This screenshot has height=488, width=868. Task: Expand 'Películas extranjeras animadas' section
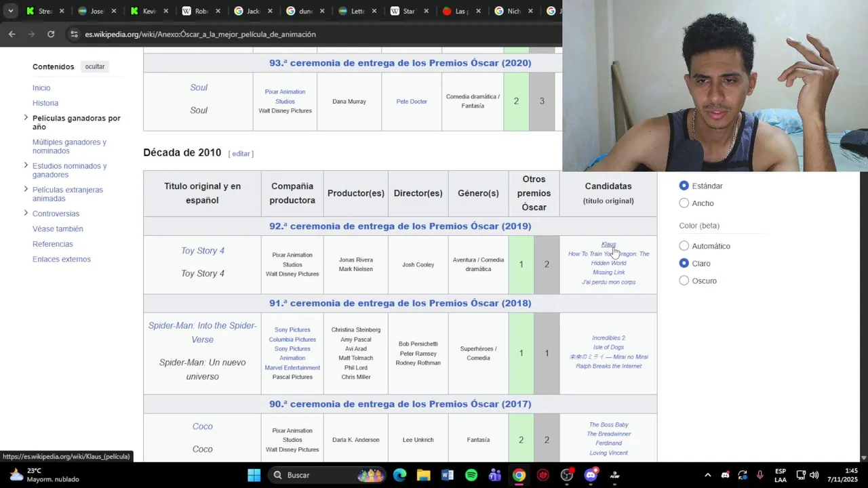[26, 189]
